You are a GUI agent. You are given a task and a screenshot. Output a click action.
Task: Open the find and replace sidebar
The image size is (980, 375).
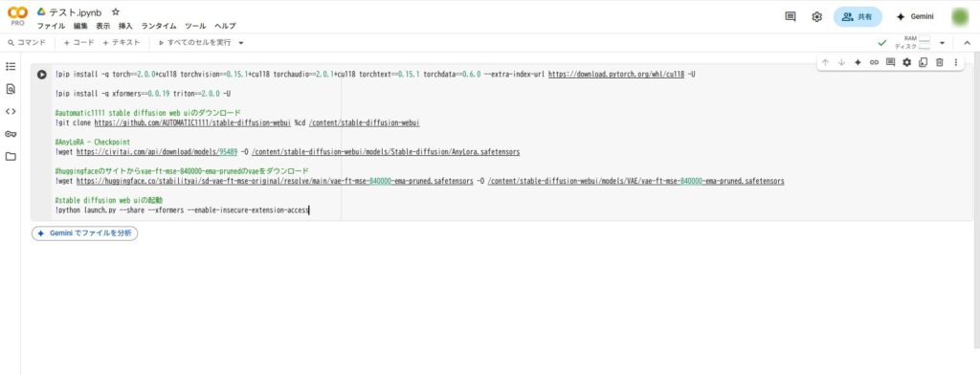(11, 89)
